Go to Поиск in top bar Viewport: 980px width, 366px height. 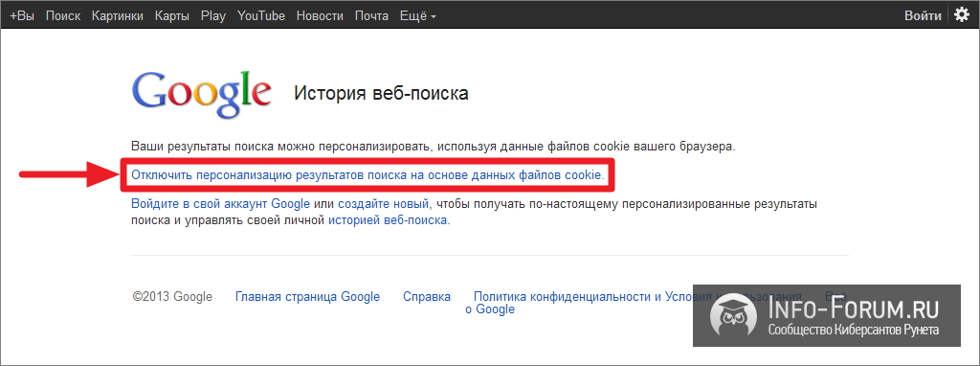click(x=63, y=16)
